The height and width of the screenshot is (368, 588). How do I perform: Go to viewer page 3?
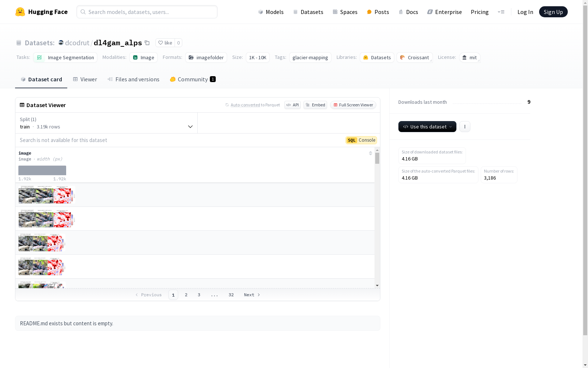[x=199, y=295]
